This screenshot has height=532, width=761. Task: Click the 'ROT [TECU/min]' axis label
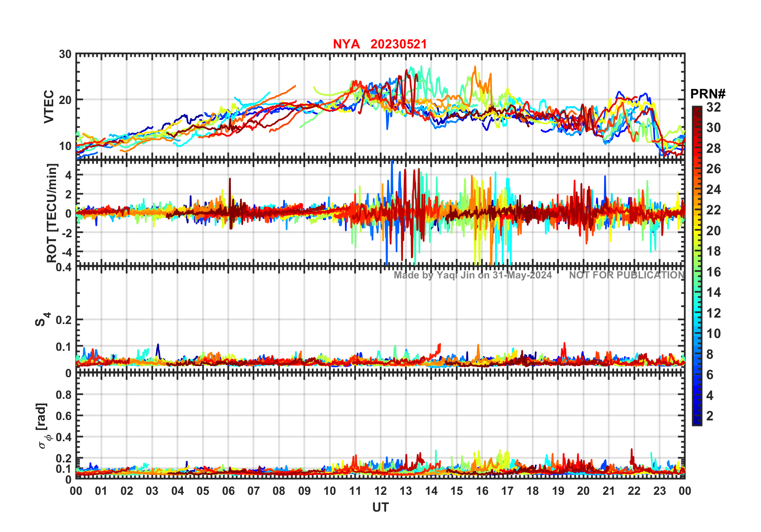[52, 213]
